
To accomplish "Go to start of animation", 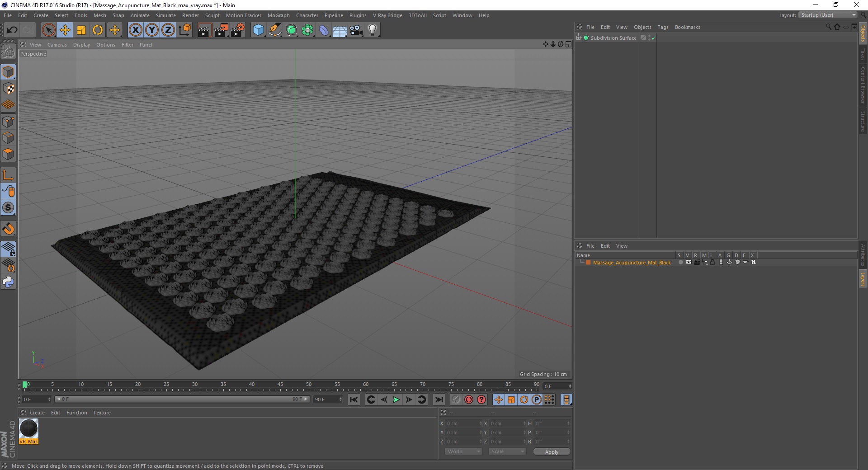I will click(354, 399).
